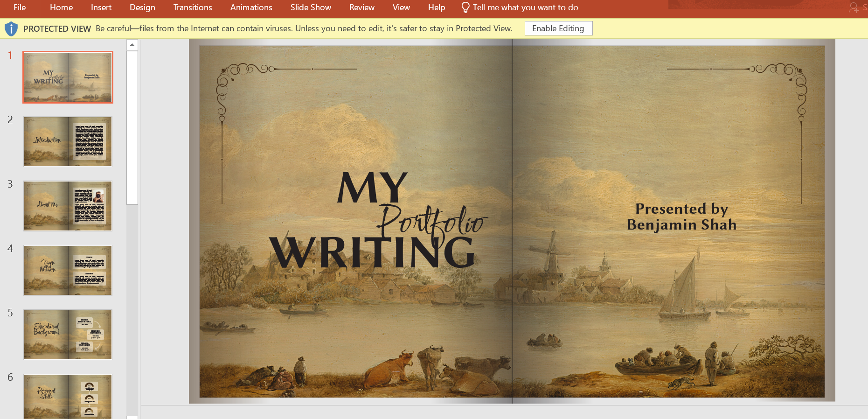The width and height of the screenshot is (868, 419).
Task: Open the Help tab
Action: (437, 7)
